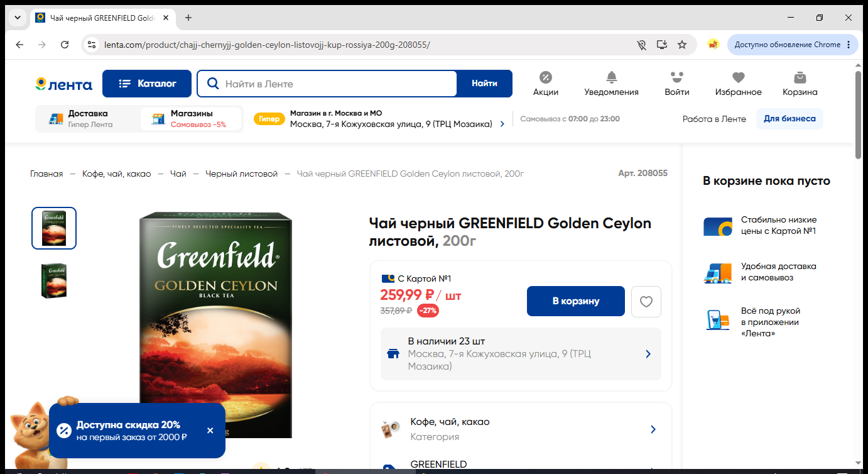Viewport: 868px width, 474px height.
Task: Close the Greenfield tea browser tab
Action: point(166,18)
